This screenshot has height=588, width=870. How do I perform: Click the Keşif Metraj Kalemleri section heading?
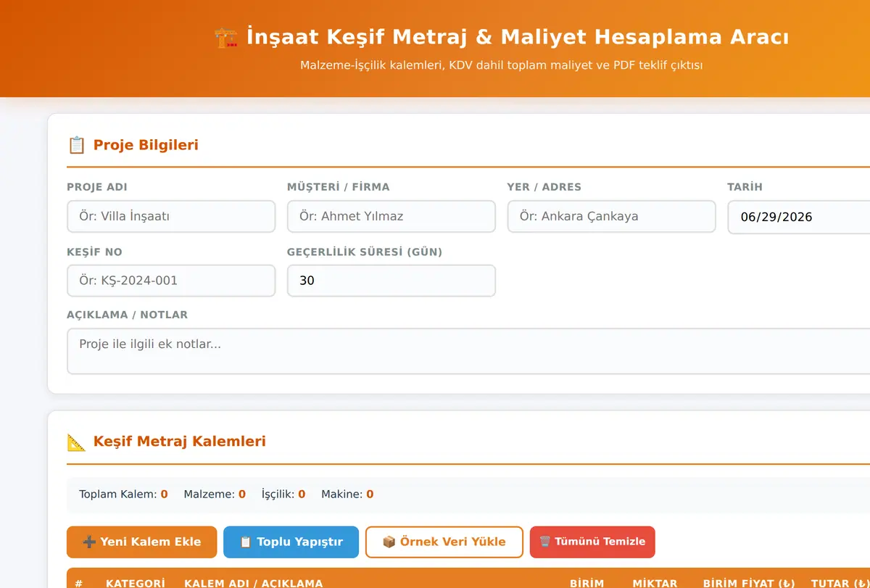click(180, 442)
